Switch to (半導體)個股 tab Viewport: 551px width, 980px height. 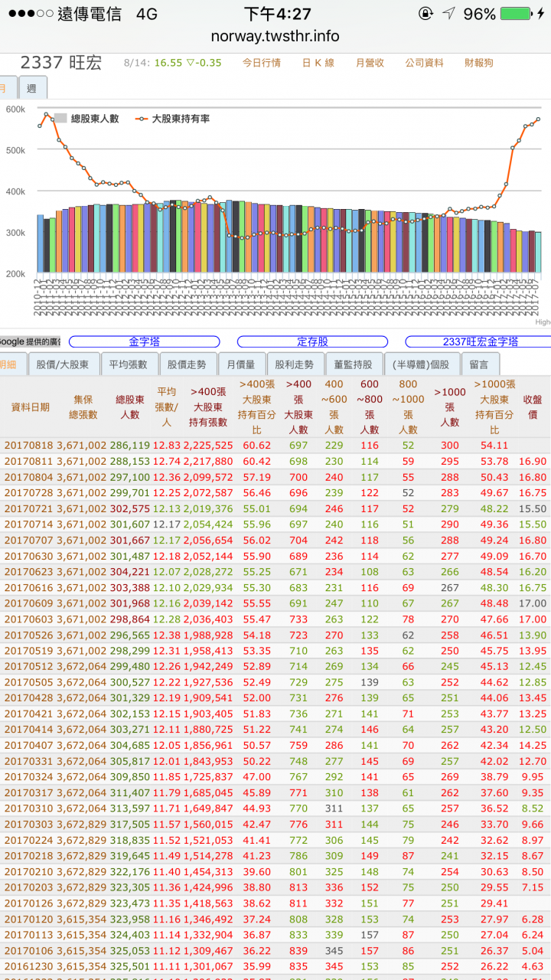click(422, 364)
